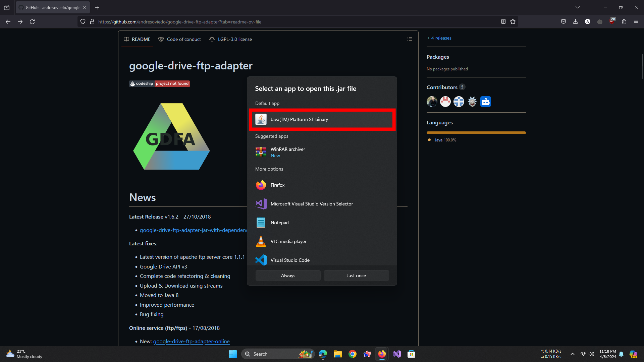
Task: Click the Java language color bar
Action: 476,133
